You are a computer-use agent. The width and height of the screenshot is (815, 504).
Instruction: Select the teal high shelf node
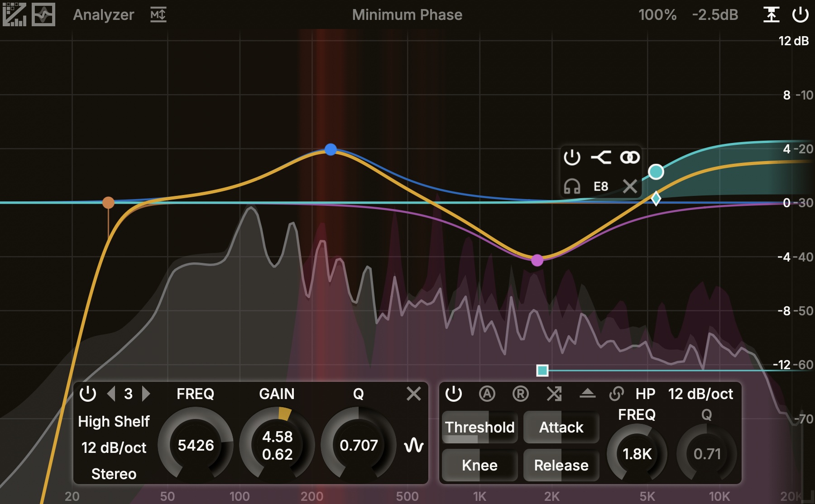pos(656,172)
